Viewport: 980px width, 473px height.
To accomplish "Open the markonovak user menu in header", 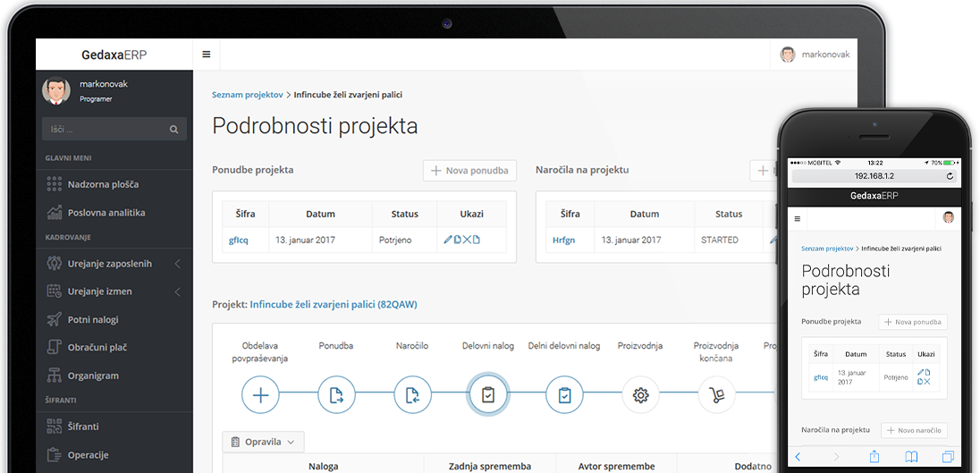I will tap(814, 55).
